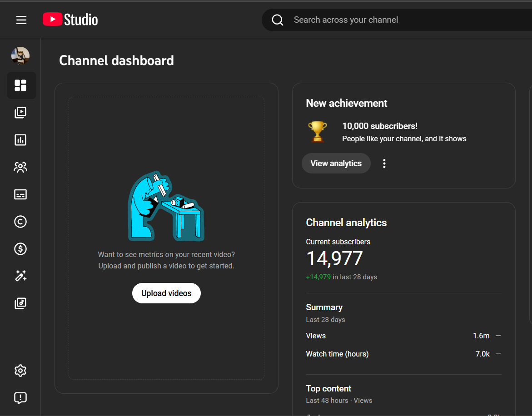The height and width of the screenshot is (416, 532).
Task: Click the Current subscribers count 14,977
Action: (x=334, y=259)
